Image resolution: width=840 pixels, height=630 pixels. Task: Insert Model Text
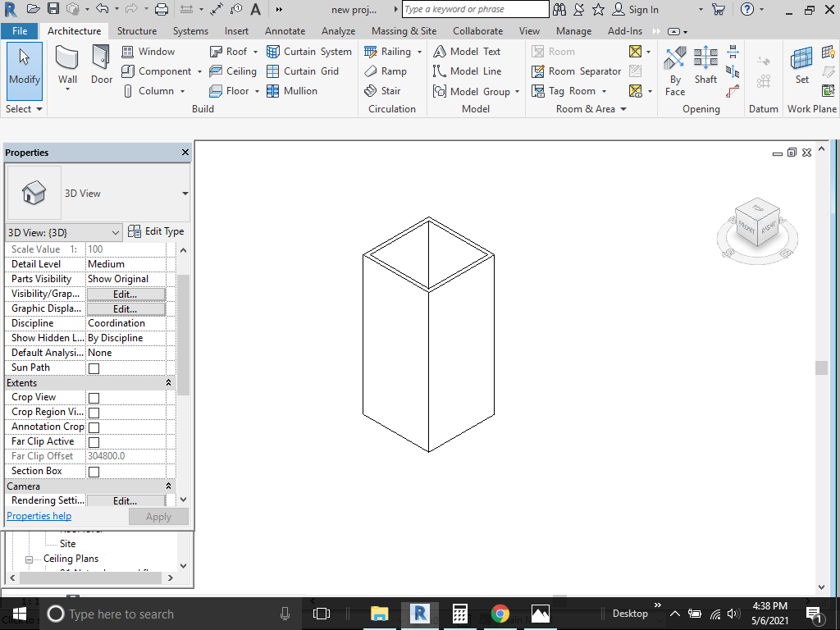(x=467, y=52)
